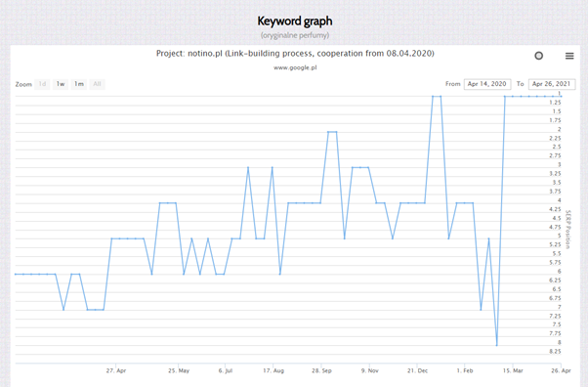Click the 6. Jul x-axis label
The height and width of the screenshot is (387, 588).
226,370
